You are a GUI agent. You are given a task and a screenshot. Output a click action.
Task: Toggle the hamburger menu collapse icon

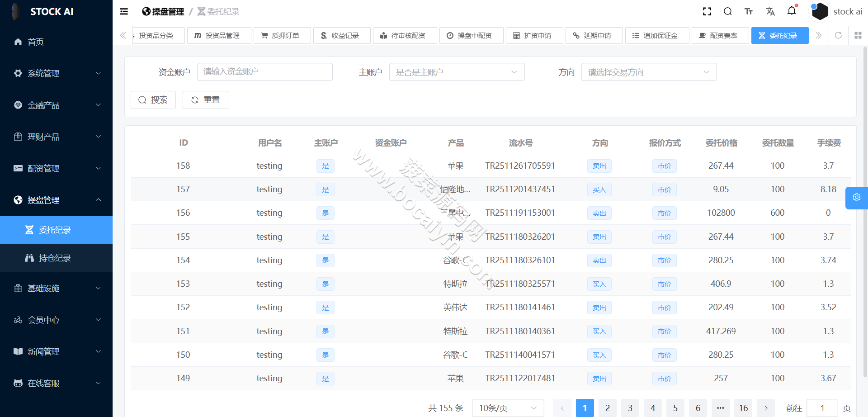point(124,12)
